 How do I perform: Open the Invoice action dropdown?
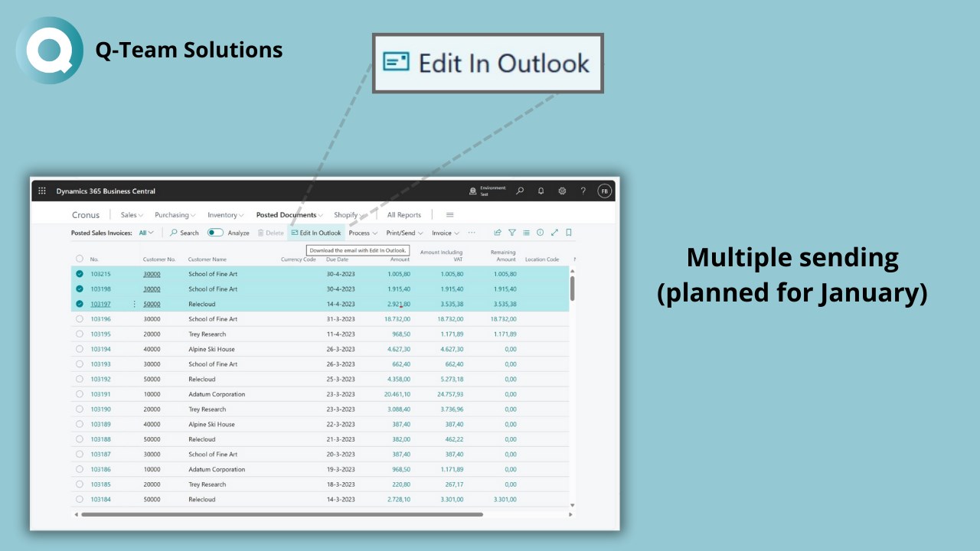pos(446,233)
